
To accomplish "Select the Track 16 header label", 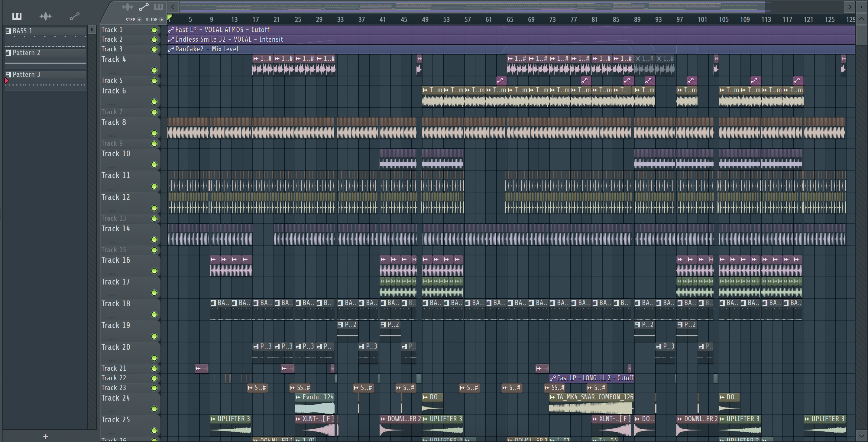I will tap(115, 260).
